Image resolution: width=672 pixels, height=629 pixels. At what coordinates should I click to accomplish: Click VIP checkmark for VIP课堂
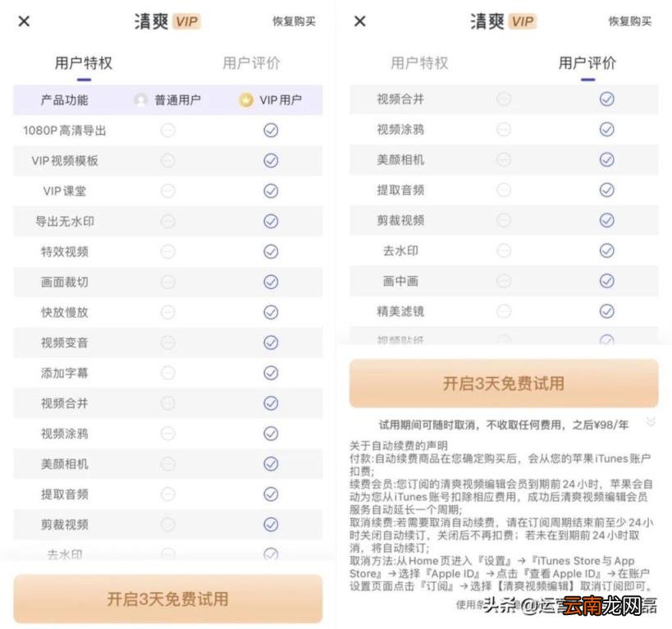pyautogui.click(x=271, y=191)
